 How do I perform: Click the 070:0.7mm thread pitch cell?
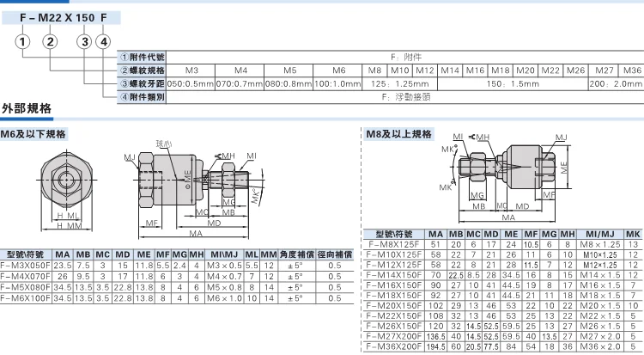[240, 84]
